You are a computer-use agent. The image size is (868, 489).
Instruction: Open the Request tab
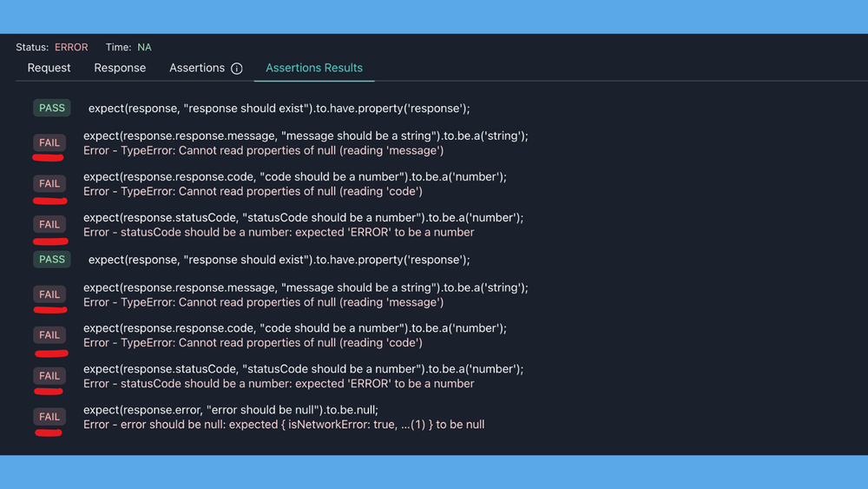click(49, 68)
